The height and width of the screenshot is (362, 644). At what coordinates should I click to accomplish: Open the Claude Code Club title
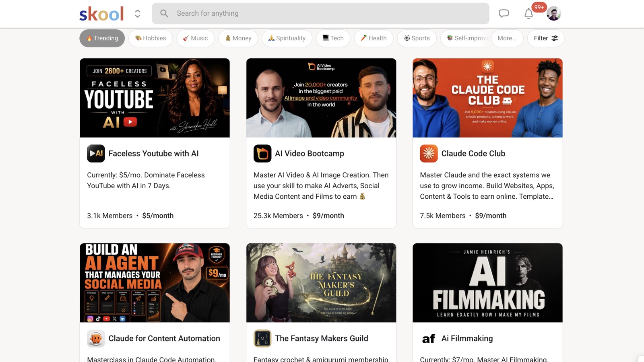[x=473, y=154]
